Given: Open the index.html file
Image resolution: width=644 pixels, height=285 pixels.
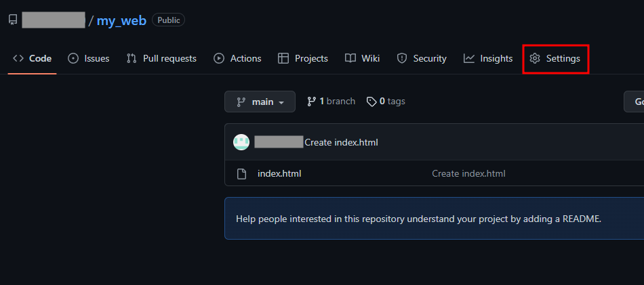Looking at the screenshot, I should click(279, 174).
